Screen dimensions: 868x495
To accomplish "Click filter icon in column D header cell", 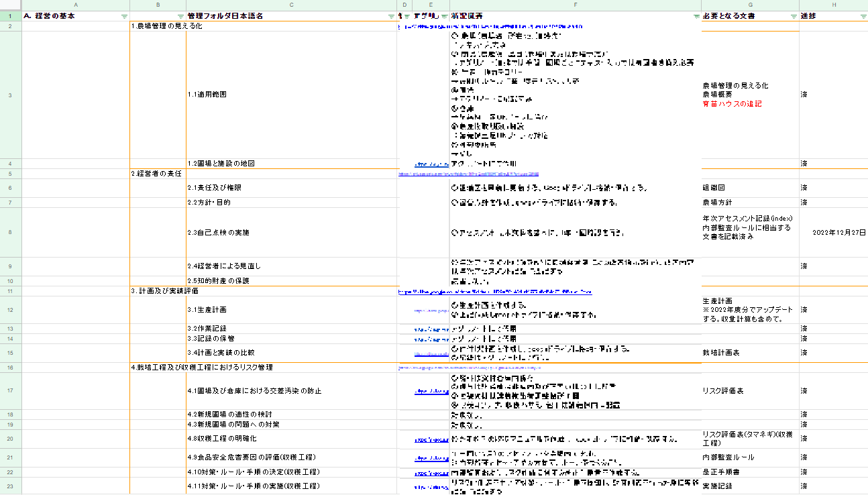I will point(406,16).
